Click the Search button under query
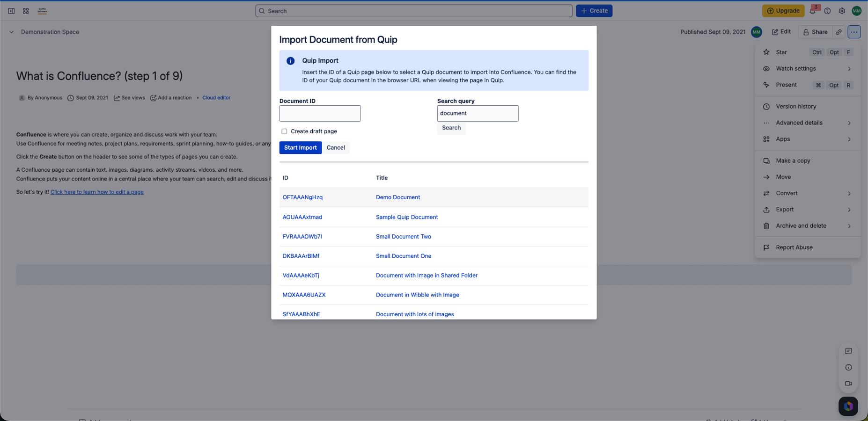Image resolution: width=868 pixels, height=421 pixels. click(451, 128)
